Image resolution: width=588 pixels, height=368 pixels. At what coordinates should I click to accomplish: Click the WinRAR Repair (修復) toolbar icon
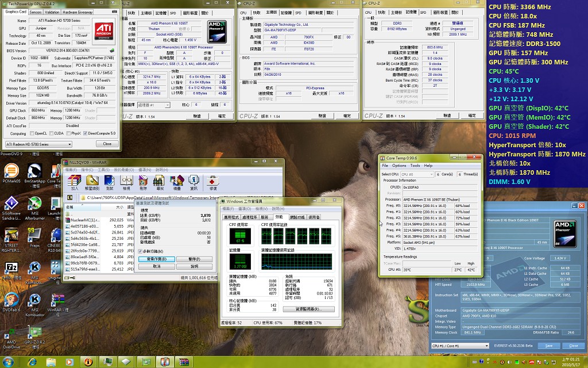pos(212,182)
